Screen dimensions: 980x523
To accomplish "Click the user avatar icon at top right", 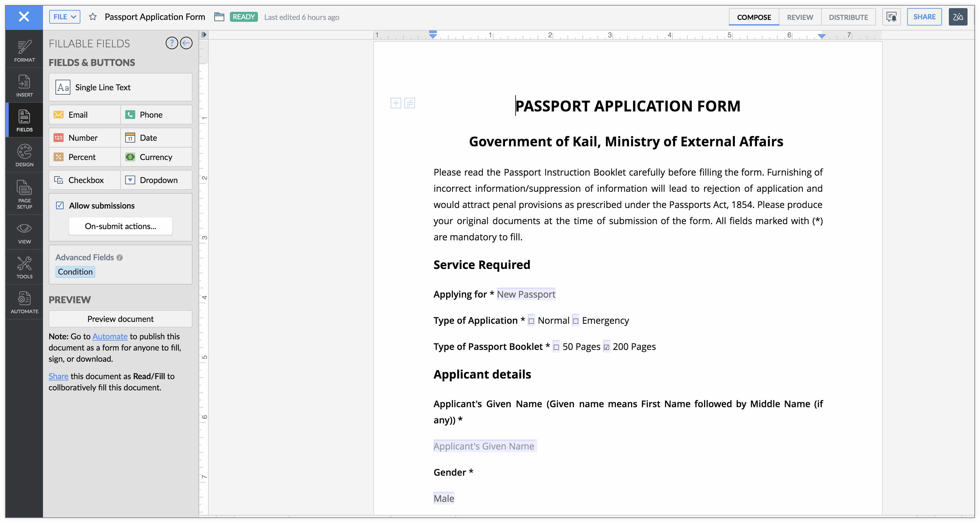I will tap(958, 17).
